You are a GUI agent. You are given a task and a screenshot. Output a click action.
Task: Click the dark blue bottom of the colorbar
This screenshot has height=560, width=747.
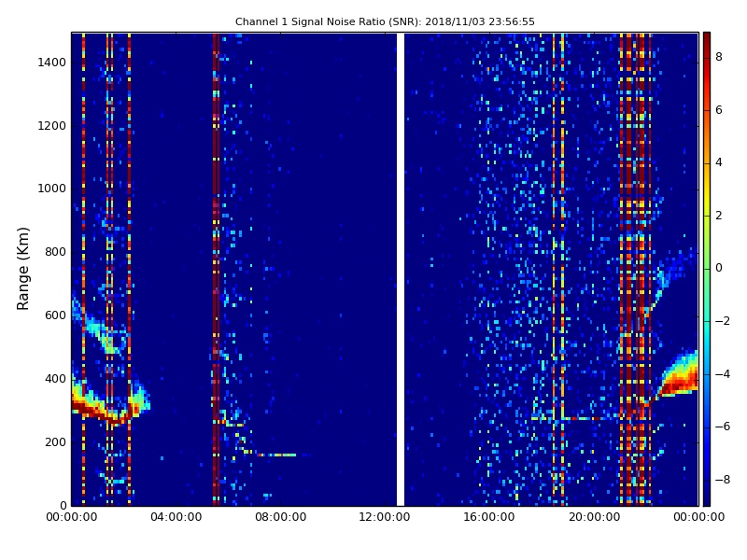pos(707,499)
